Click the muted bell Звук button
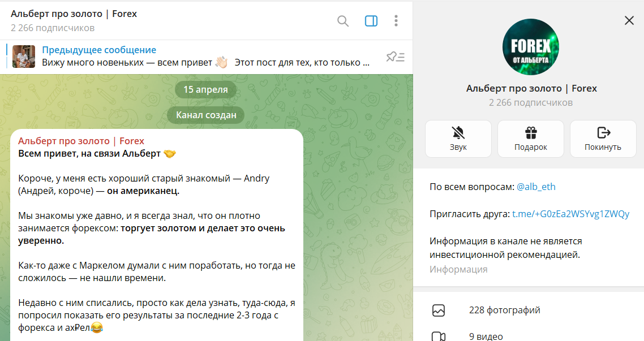The height and width of the screenshot is (341, 644). point(458,139)
